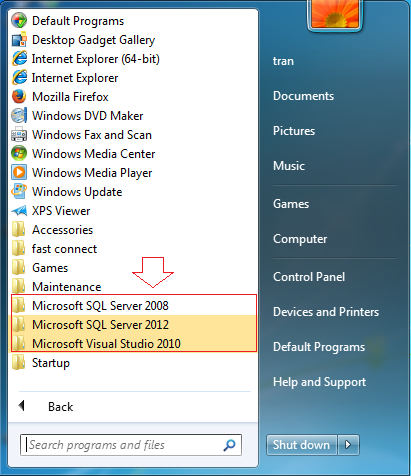411x476 pixels.
Task: Select Devices and Printers
Action: 326,312
